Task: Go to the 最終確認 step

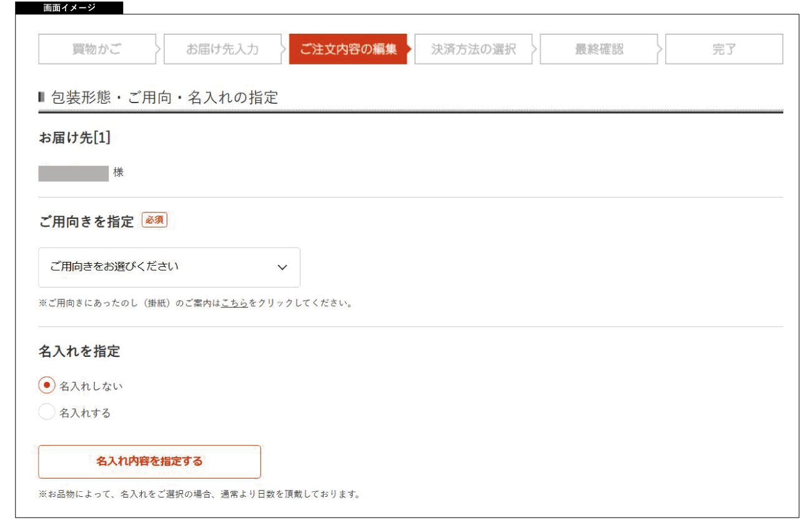Action: tap(599, 49)
